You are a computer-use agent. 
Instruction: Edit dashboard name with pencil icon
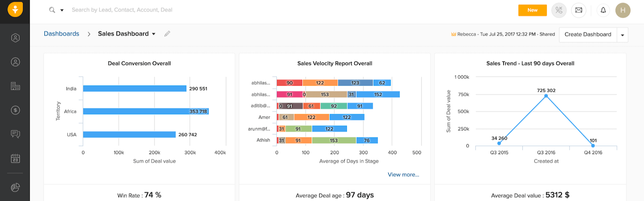167,34
